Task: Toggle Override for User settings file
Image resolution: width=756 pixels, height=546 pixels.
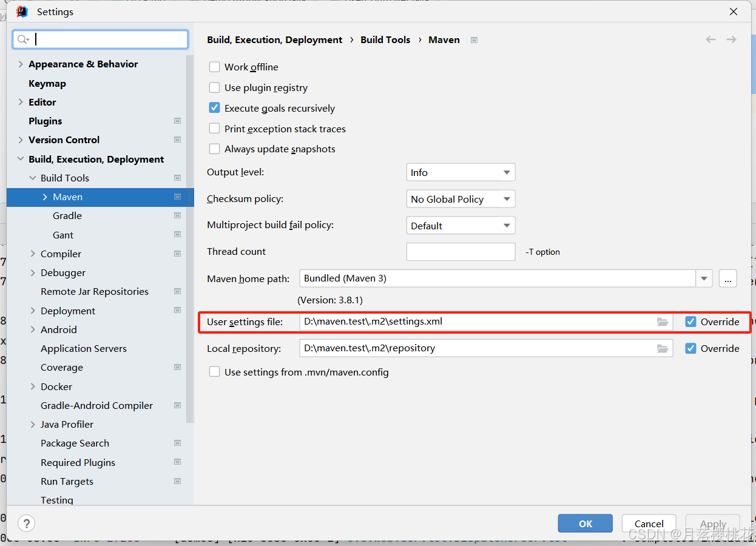Action: 690,322
